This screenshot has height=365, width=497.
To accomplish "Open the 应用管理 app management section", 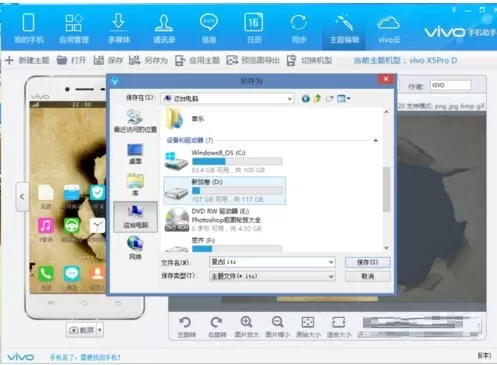I will (74, 29).
